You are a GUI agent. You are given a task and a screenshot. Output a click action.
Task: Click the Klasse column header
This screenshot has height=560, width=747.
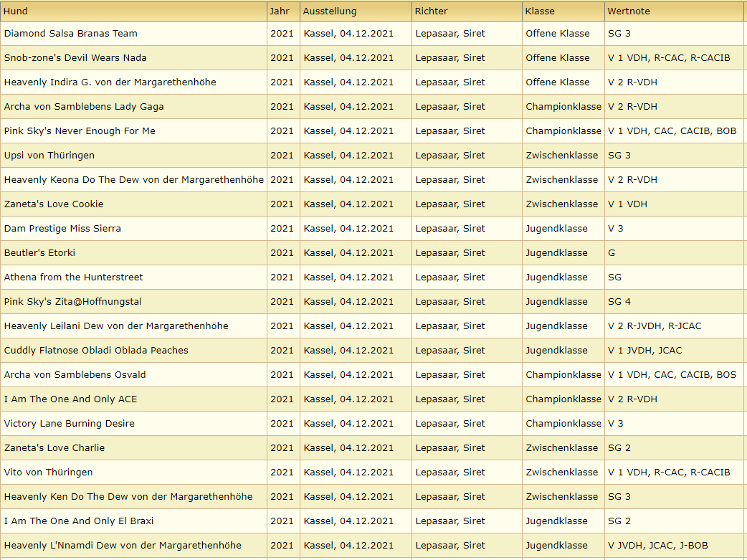(563, 11)
